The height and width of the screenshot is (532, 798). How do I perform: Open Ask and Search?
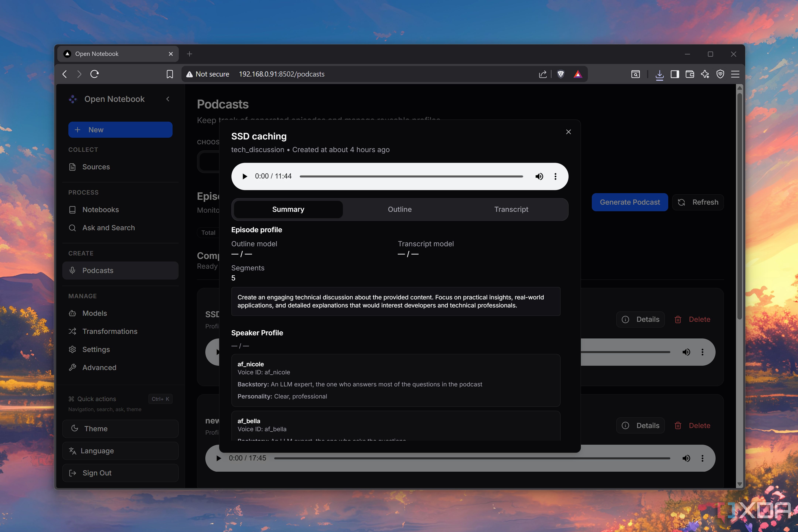pyautogui.click(x=120, y=228)
